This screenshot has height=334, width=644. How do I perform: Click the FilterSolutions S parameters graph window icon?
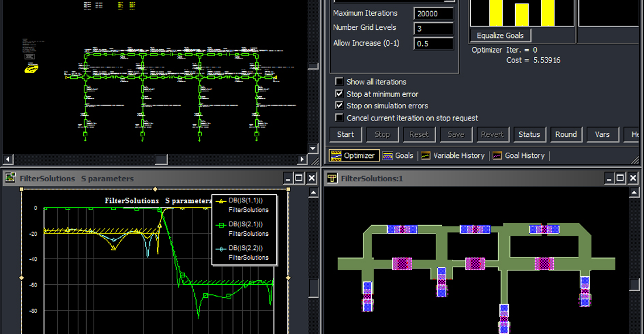[10, 178]
